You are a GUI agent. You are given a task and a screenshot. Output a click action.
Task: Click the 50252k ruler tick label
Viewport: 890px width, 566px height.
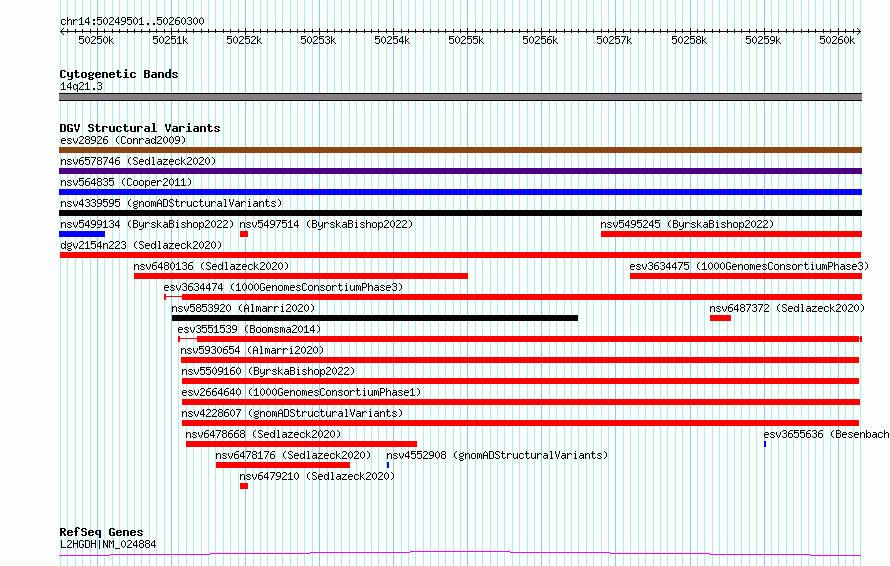244,40
